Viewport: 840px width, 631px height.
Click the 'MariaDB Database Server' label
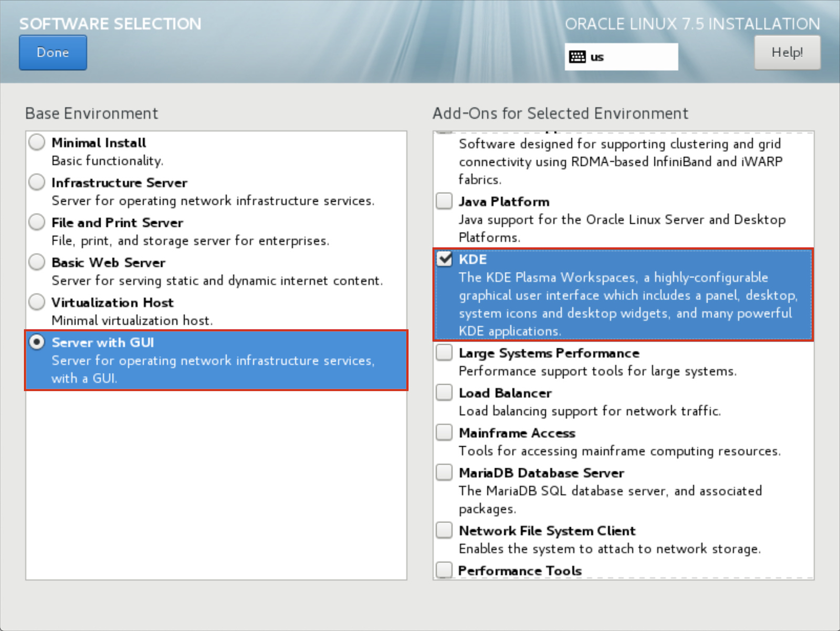pos(541,473)
